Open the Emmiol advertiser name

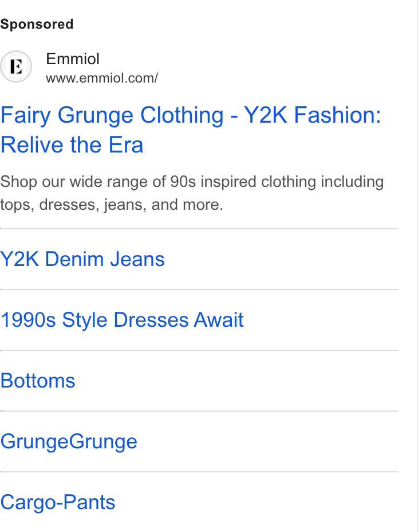pyautogui.click(x=73, y=58)
